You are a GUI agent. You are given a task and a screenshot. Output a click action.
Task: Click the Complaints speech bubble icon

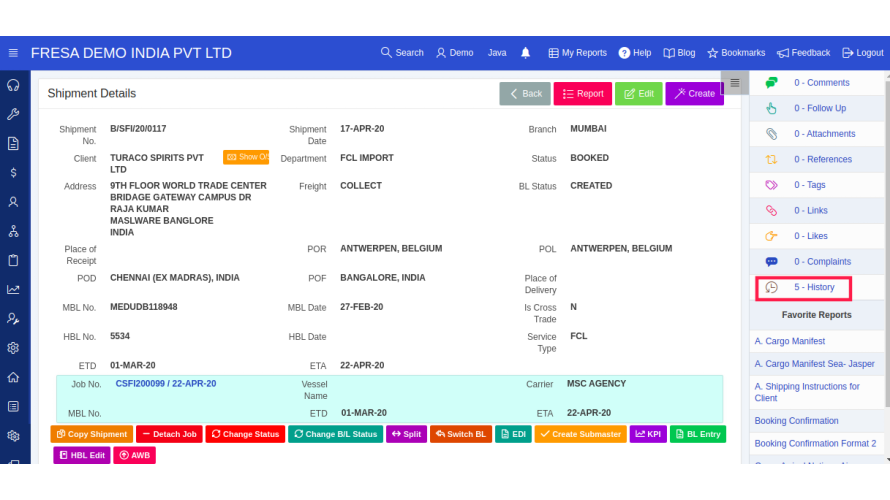(771, 262)
